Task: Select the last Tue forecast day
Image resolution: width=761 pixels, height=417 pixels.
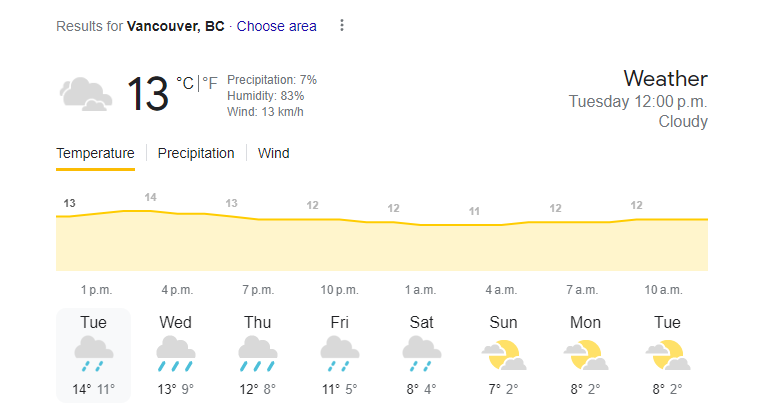Action: [668, 355]
